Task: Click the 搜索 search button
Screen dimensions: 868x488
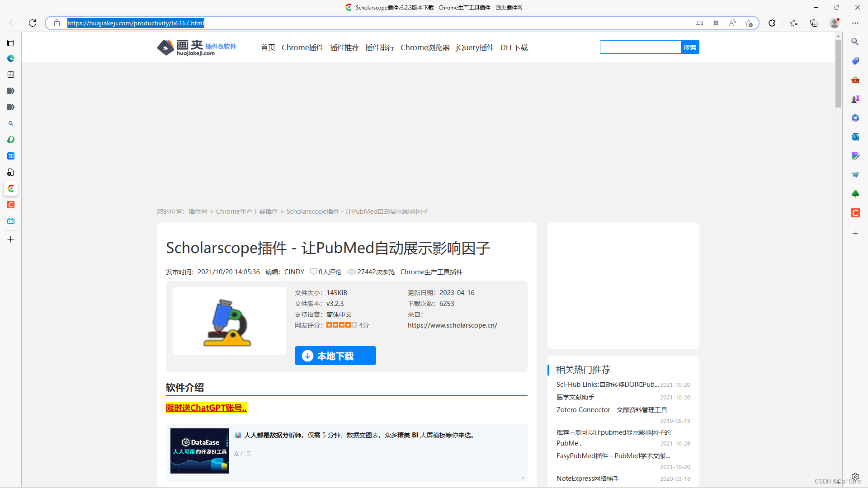Action: point(690,47)
